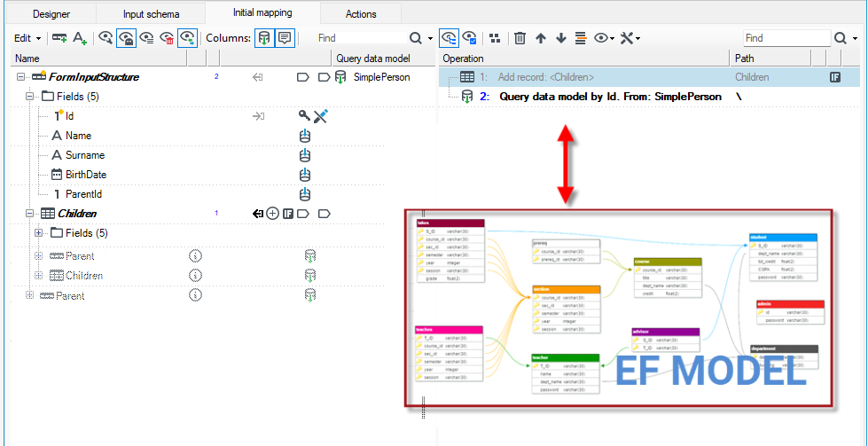The height and width of the screenshot is (446, 868).
Task: Click the right panel search magnifier icon
Action: point(841,38)
